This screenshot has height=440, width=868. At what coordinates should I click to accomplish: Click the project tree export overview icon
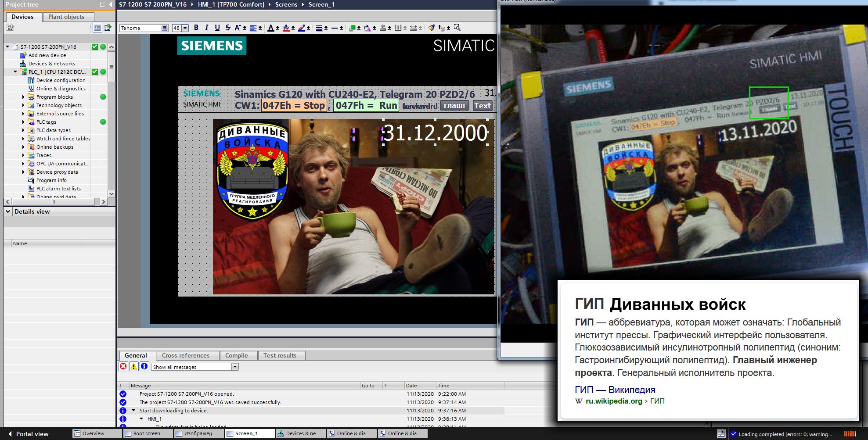[108, 28]
